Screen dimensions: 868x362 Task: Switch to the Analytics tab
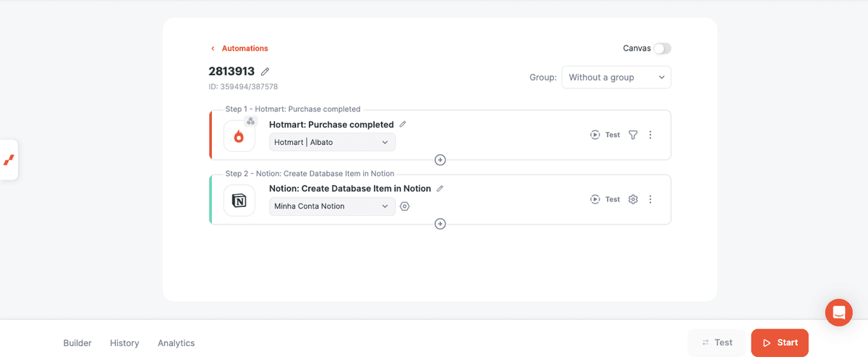coord(176,343)
